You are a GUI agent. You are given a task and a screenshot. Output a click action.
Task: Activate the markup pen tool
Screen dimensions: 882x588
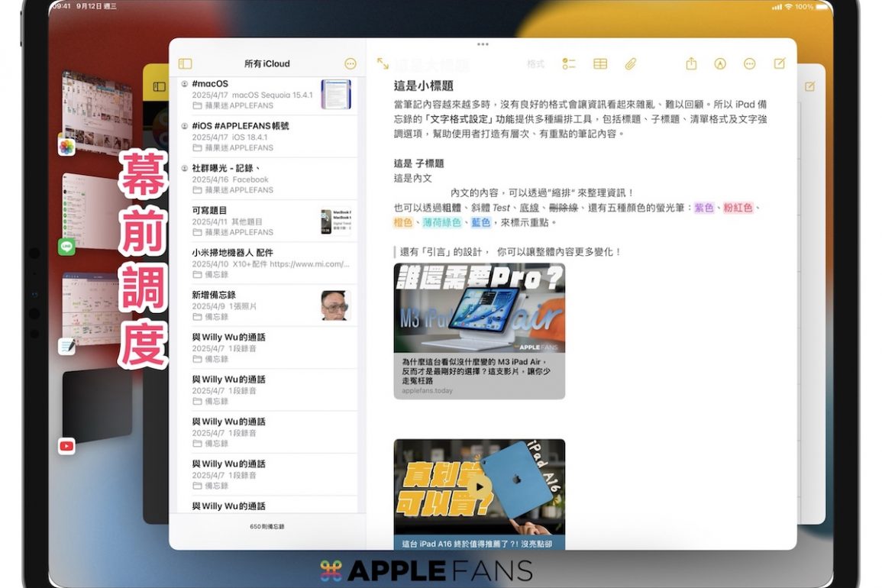720,64
